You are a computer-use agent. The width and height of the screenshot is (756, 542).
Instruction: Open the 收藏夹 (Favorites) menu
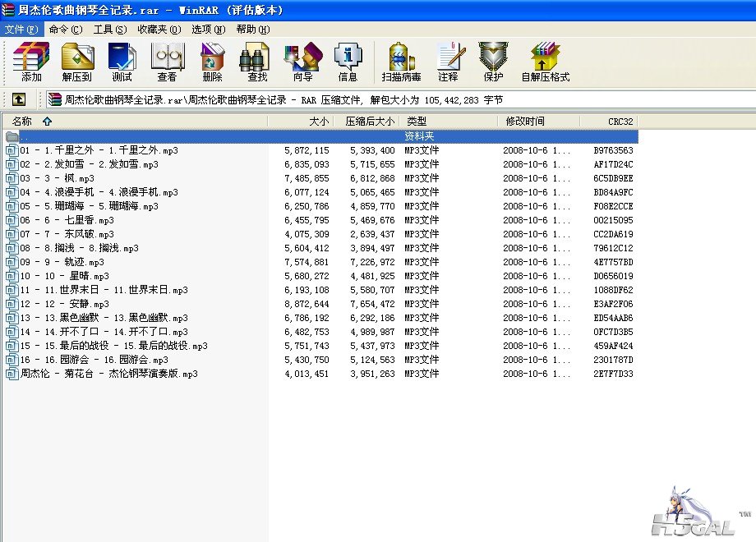pyautogui.click(x=159, y=29)
